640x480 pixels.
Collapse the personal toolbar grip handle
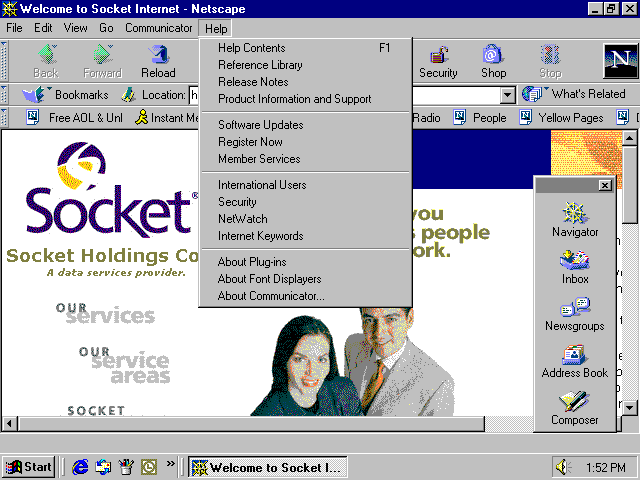click(4, 118)
